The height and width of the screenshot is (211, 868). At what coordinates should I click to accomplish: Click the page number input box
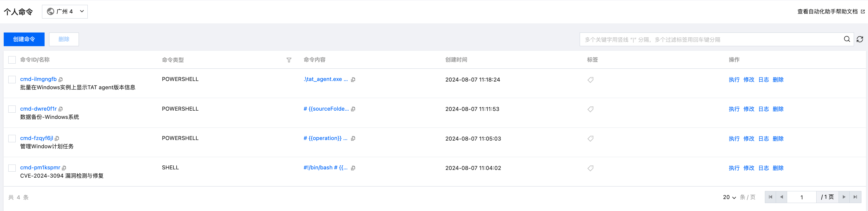(802, 197)
